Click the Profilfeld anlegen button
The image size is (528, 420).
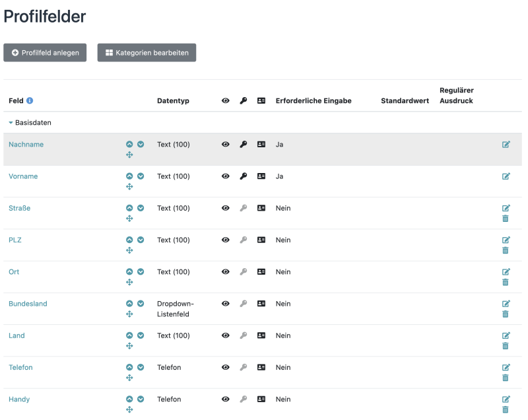(45, 52)
